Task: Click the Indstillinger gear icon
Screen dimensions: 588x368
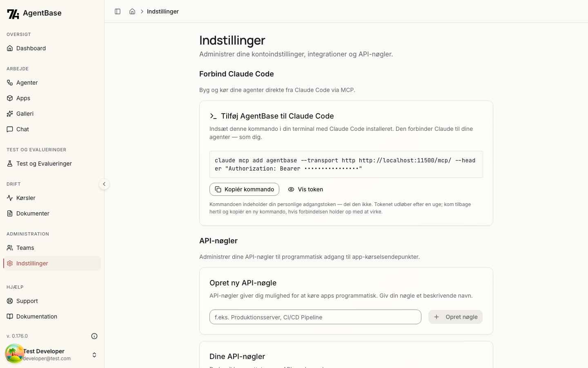Action: [x=10, y=263]
